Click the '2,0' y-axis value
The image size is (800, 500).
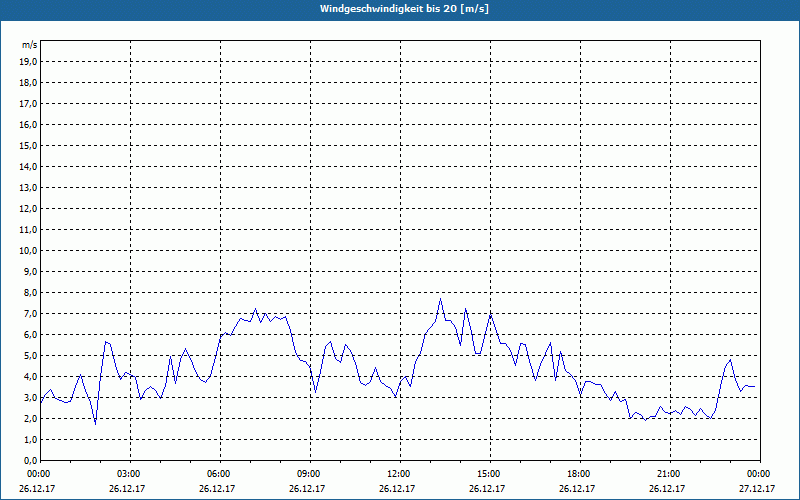[x=30, y=418]
